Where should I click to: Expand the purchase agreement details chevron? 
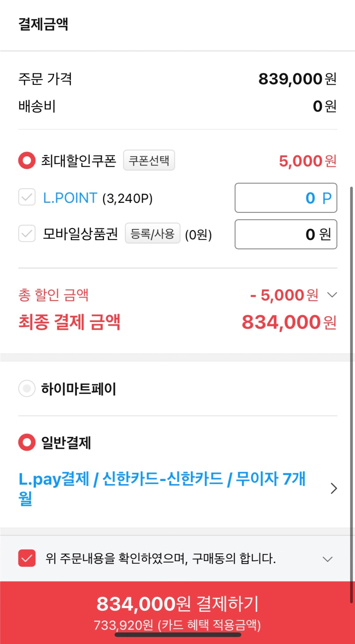(x=327, y=559)
